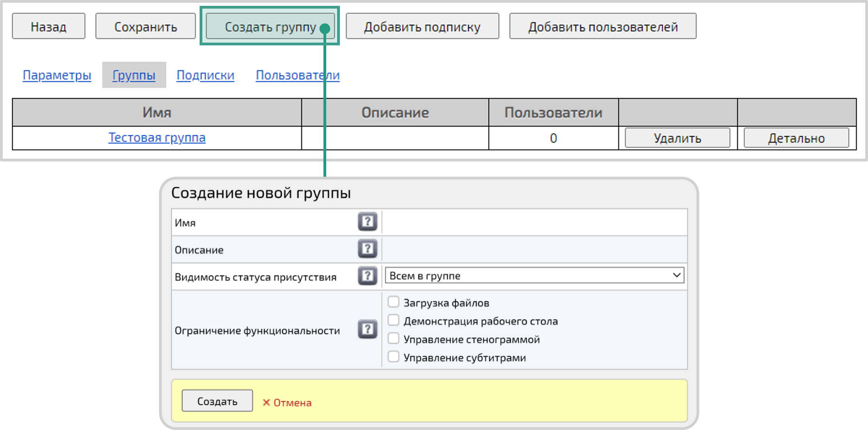This screenshot has height=430, width=868.
Task: Click the red X Отмена icon
Action: pyautogui.click(x=266, y=402)
